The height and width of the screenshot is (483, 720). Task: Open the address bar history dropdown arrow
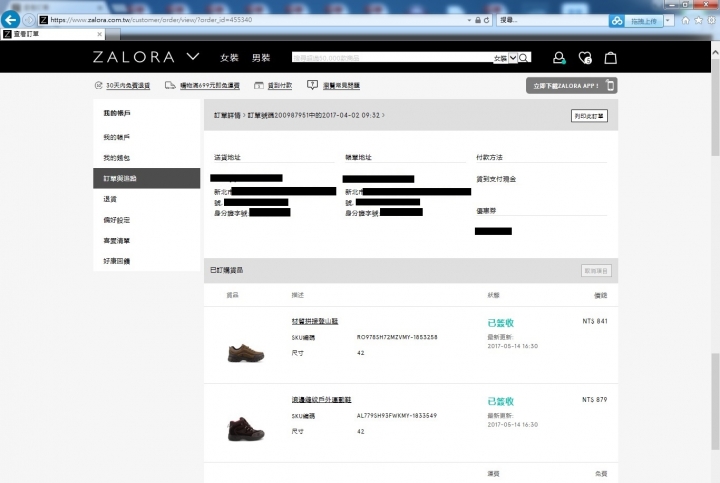click(469, 20)
